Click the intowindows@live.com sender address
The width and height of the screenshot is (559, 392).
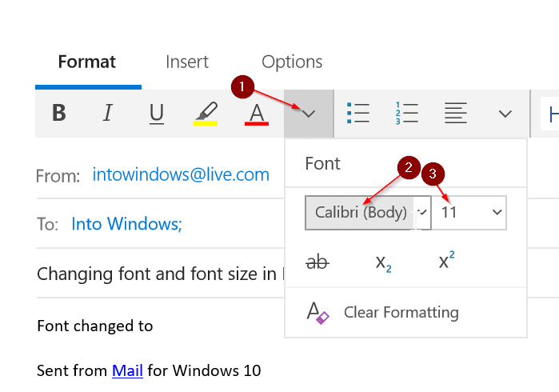click(x=181, y=174)
